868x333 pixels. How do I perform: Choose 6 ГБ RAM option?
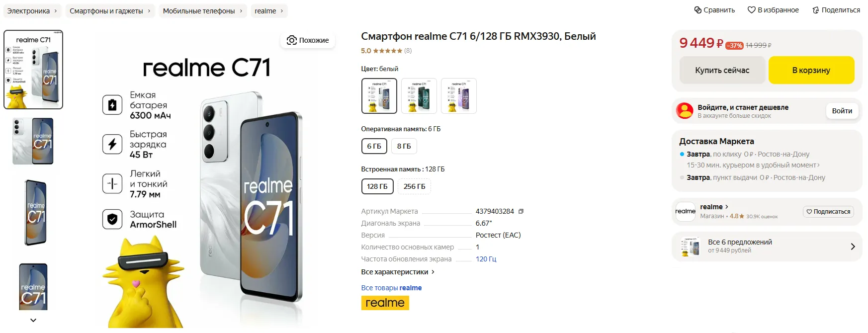374,146
